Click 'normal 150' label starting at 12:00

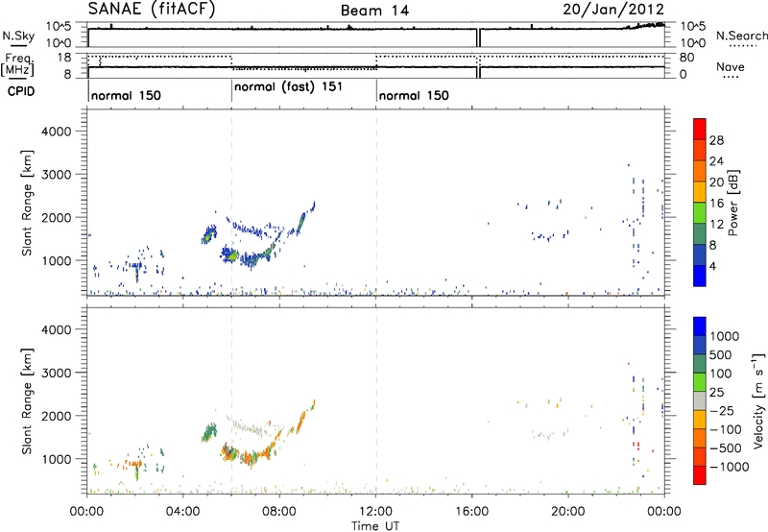pyautogui.click(x=414, y=95)
